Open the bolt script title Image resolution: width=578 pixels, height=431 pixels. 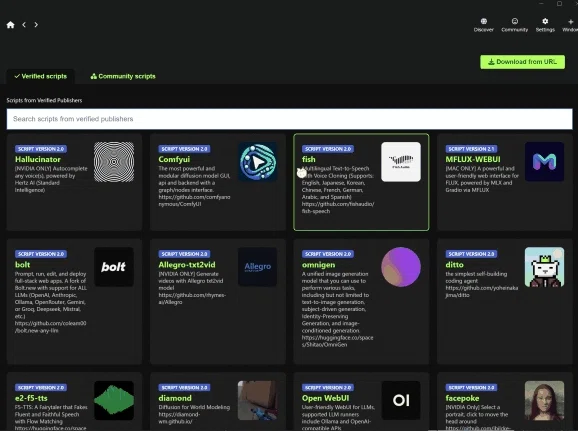pos(22,265)
